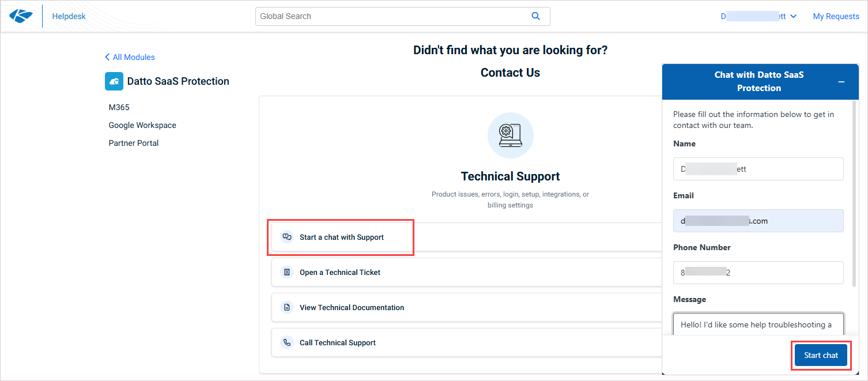Click the Phone Number input field
The image size is (868, 381).
point(758,273)
